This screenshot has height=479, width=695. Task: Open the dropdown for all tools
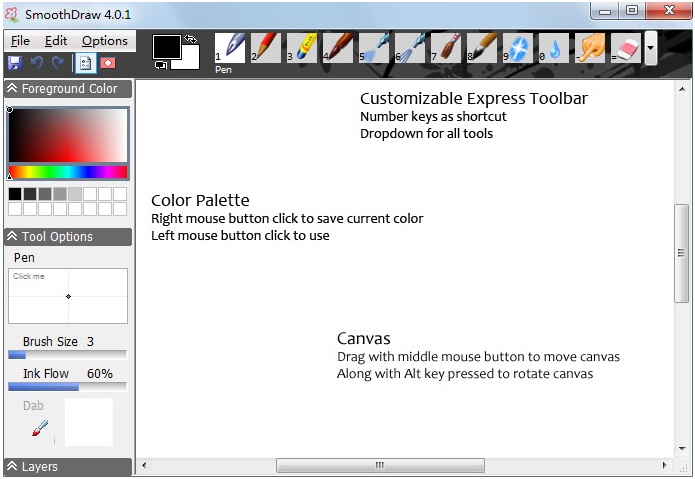click(x=651, y=47)
